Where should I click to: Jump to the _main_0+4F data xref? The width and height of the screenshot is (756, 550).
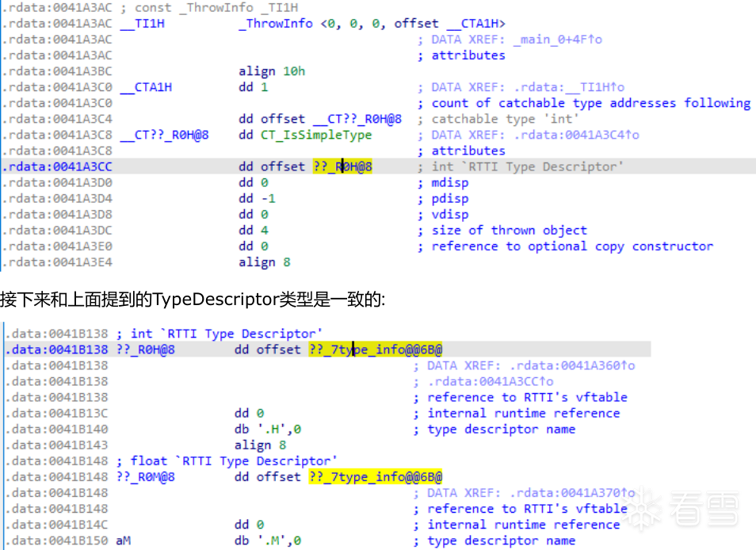tap(557, 40)
